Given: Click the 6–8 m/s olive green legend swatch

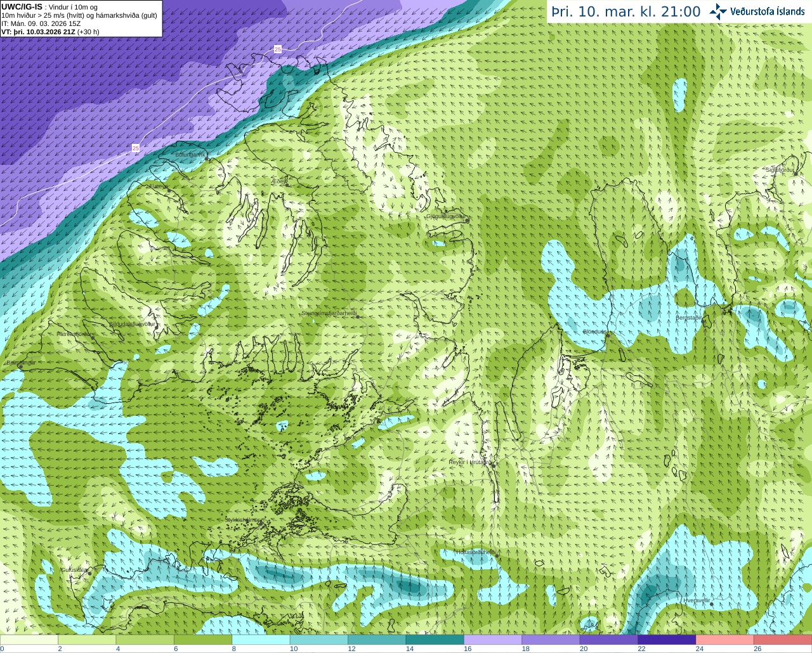Looking at the screenshot, I should pyautogui.click(x=203, y=640).
